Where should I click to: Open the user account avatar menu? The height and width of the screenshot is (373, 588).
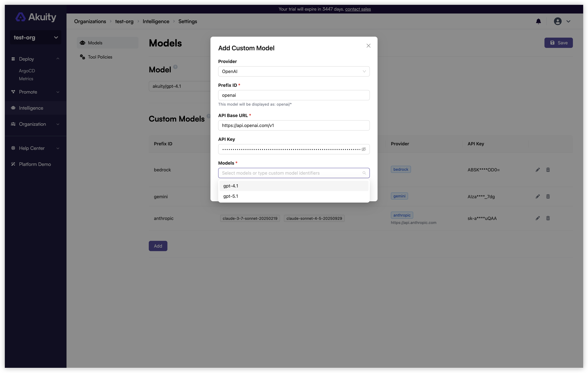click(557, 21)
